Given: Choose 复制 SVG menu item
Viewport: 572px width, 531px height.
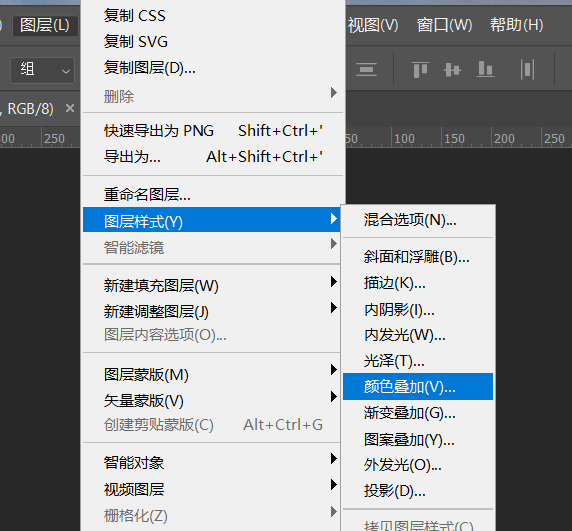Looking at the screenshot, I should tap(213, 42).
